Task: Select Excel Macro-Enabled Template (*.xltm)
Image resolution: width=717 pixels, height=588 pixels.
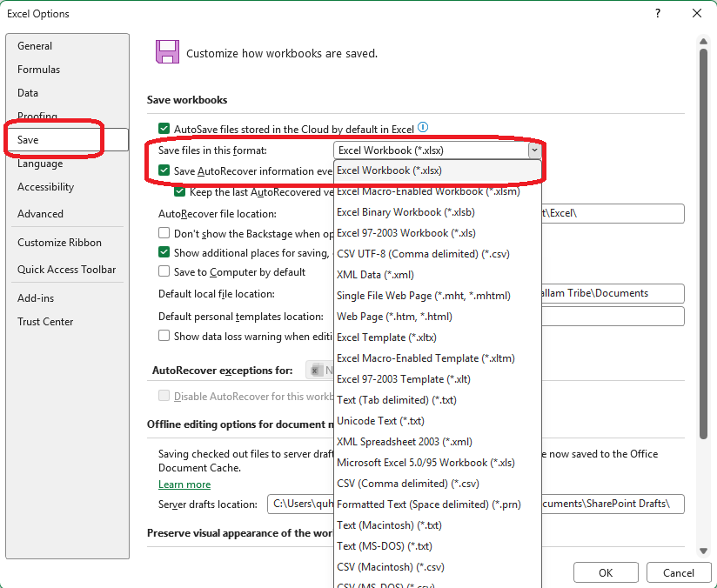Action: 438,358
